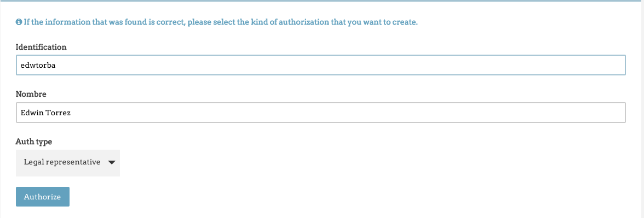The width and height of the screenshot is (644, 218).
Task: Click the word Authorize on the blue button
Action: click(x=42, y=197)
